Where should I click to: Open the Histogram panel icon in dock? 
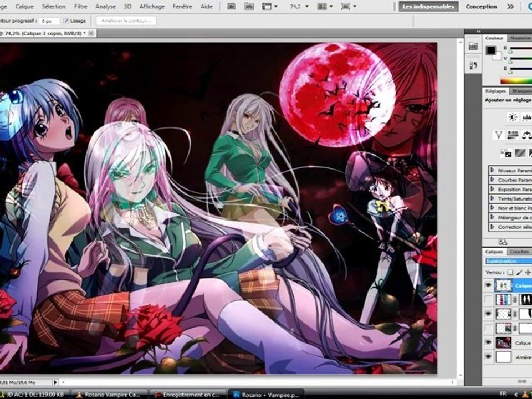pyautogui.click(x=473, y=47)
